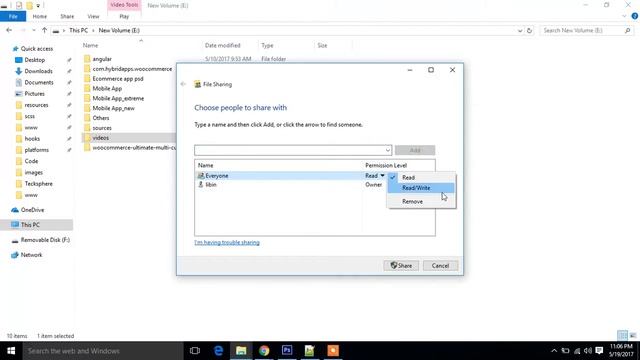Sort by the Type column header
The width and height of the screenshot is (640, 360).
click(x=267, y=45)
